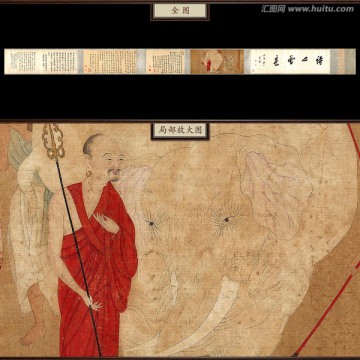This screenshot has height=360, width=360.
Task: Click the monk's gold earring
Action: coord(90,174)
